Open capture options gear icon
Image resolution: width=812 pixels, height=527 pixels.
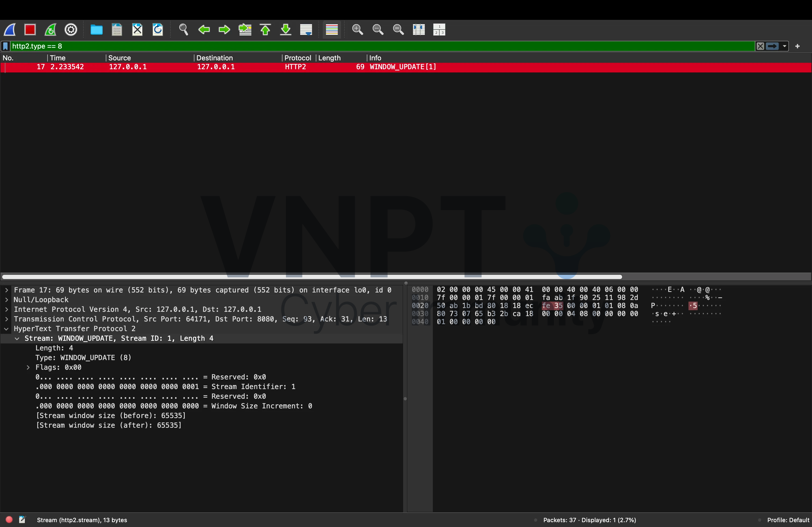pyautogui.click(x=71, y=30)
